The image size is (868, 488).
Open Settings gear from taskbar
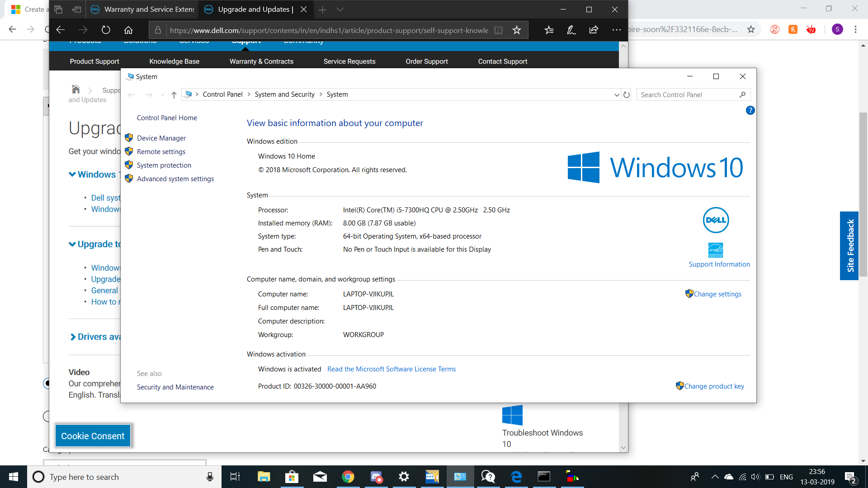[404, 477]
